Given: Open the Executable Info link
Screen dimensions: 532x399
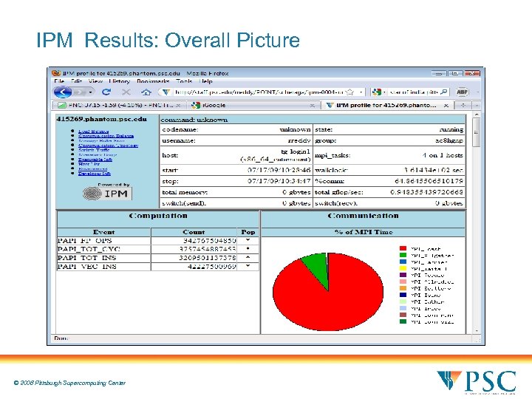Looking at the screenshot, I should point(95,160).
